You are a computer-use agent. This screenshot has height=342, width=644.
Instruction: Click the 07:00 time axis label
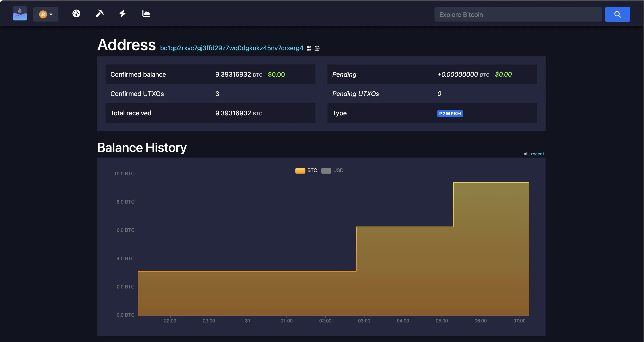(519, 321)
